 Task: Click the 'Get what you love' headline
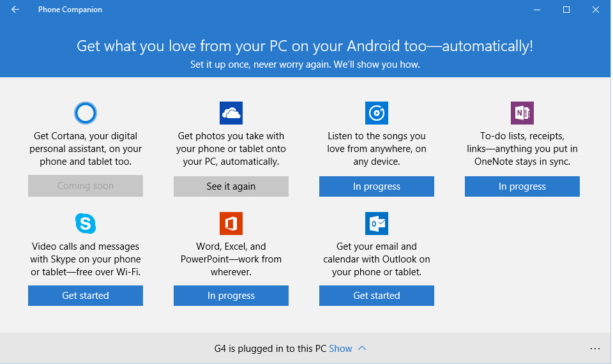305,46
